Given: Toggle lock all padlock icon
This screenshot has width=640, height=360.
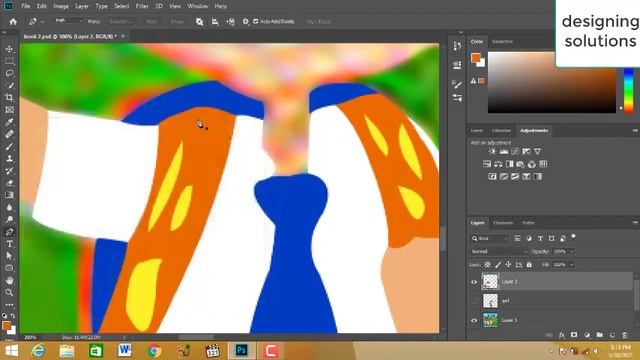Looking at the screenshot, I should [x=529, y=264].
